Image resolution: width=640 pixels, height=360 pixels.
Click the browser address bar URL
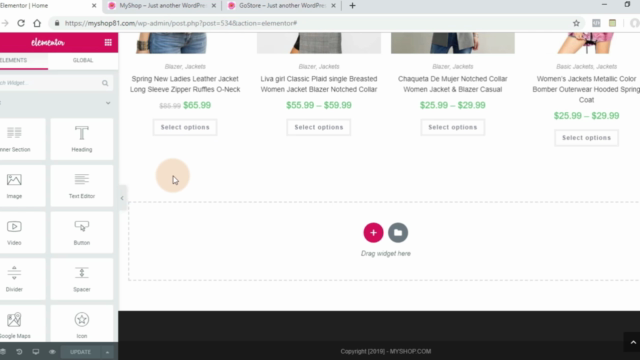(x=181, y=23)
